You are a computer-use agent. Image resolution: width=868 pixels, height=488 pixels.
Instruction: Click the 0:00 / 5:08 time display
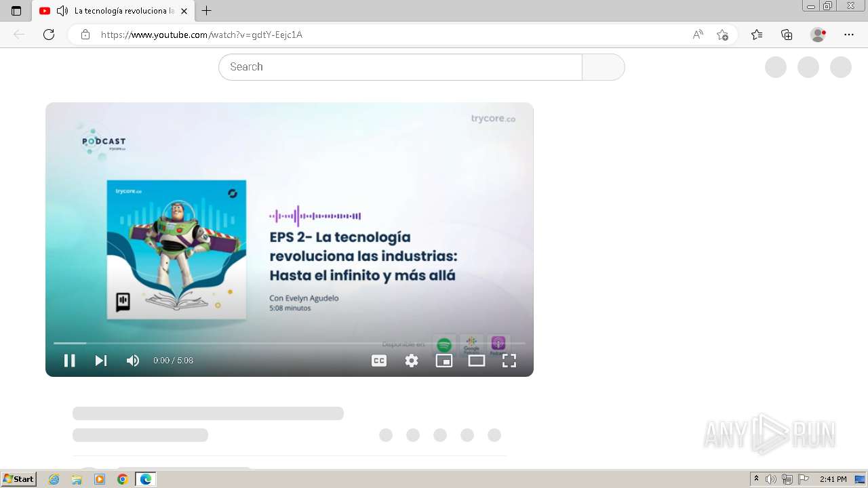[174, 361]
